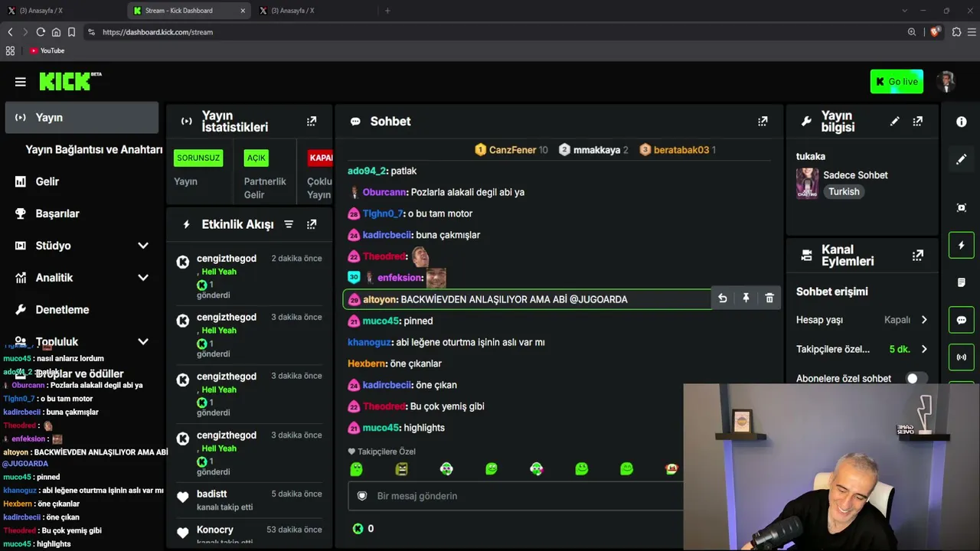The width and height of the screenshot is (980, 551).
Task: Open the browser tab search dropdown arrow
Action: tap(904, 11)
